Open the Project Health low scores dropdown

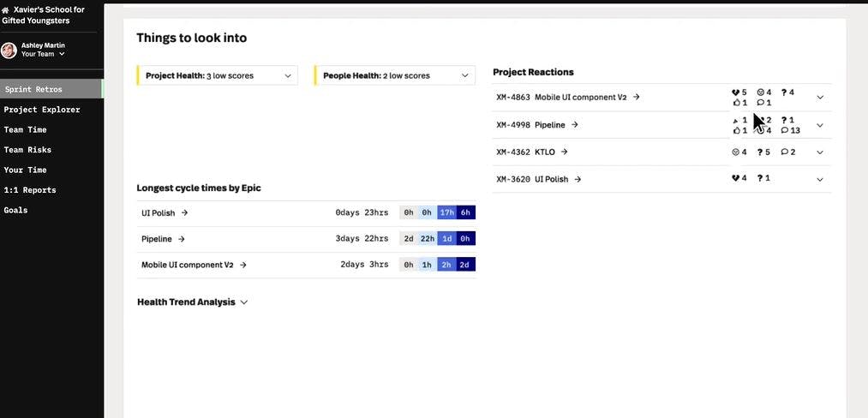288,75
